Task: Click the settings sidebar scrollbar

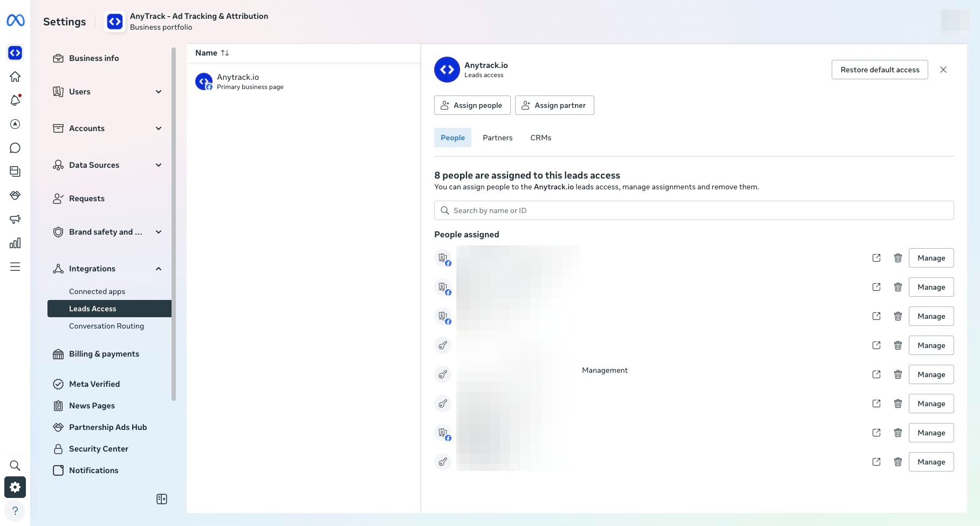Action: coord(174,224)
